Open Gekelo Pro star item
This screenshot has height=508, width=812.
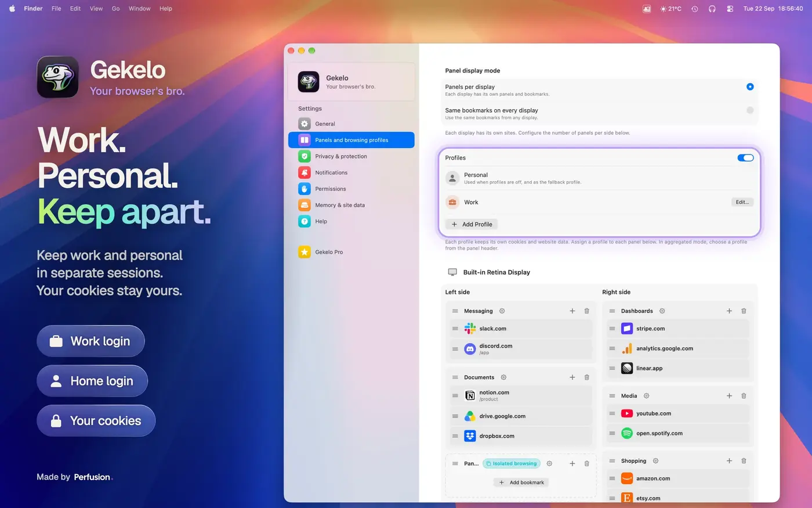click(351, 252)
